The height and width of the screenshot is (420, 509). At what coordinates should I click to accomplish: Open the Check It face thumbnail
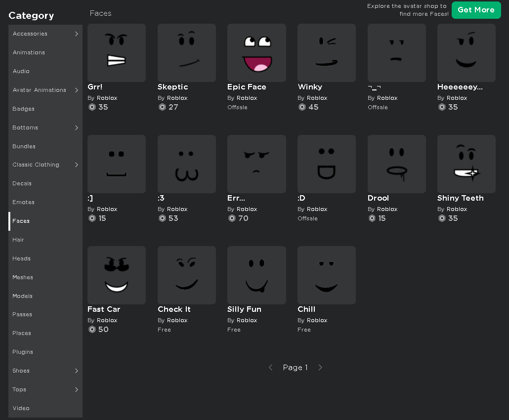click(187, 275)
